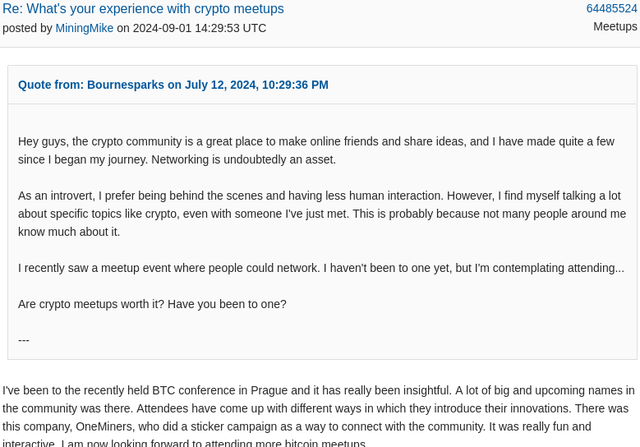The image size is (640, 447).
Task: Open the post title about crypto meetups
Action: [x=143, y=9]
